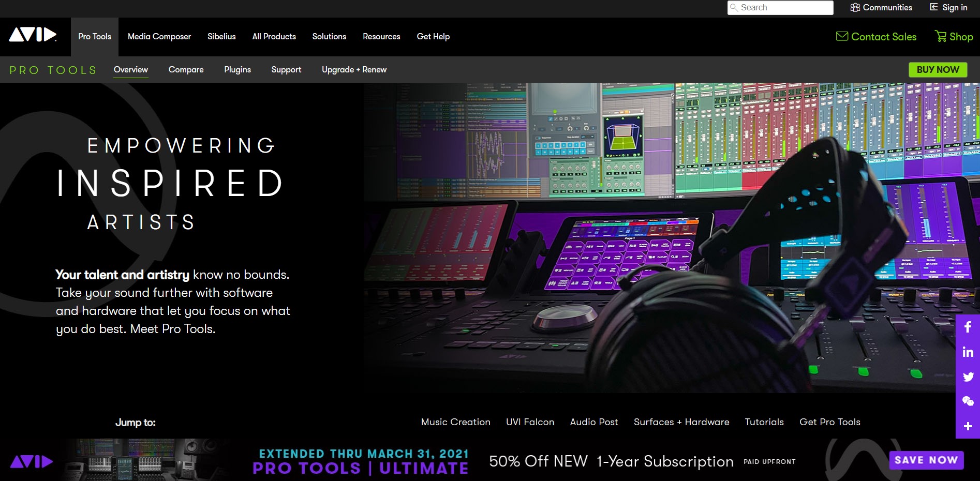Jump to Music Creation section
The height and width of the screenshot is (481, 980).
pyautogui.click(x=456, y=422)
